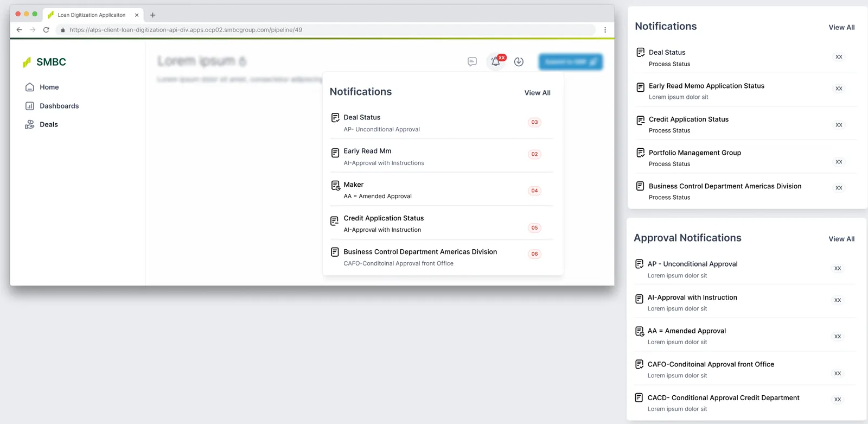Open Deal Status Process Status in right panel

[746, 58]
